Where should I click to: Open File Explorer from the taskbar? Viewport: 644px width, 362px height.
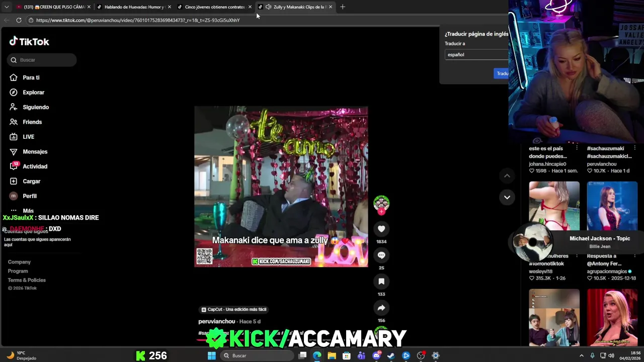[332, 355]
